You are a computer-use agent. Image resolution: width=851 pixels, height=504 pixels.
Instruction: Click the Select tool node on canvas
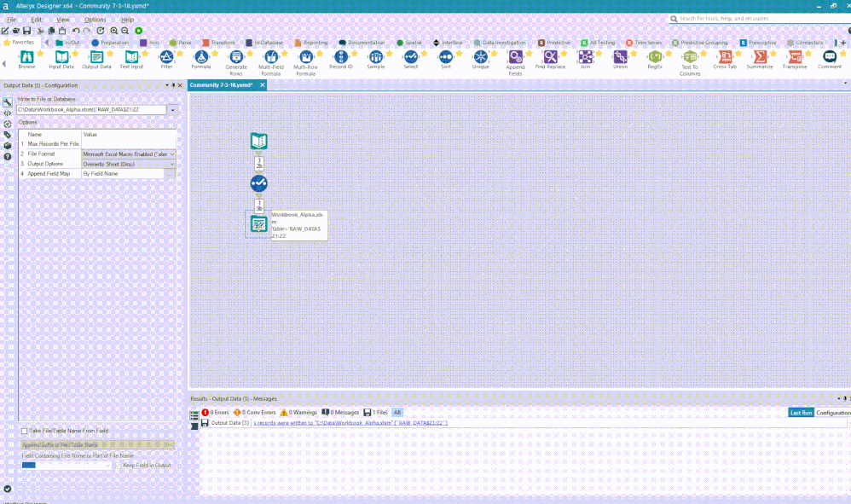[x=259, y=183]
